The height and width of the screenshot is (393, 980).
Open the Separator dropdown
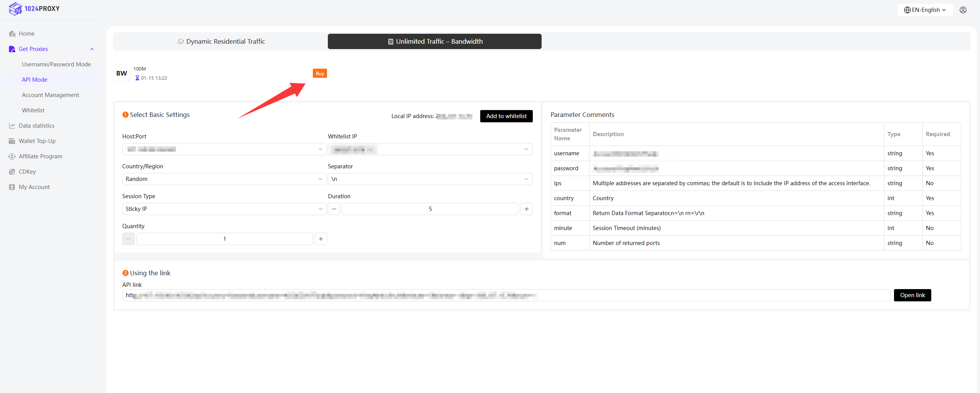tap(430, 179)
